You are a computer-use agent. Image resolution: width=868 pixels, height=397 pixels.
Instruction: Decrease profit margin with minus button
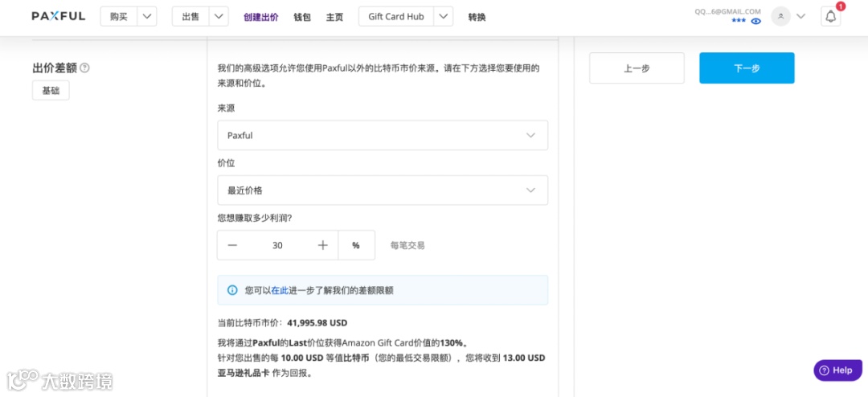pos(232,245)
